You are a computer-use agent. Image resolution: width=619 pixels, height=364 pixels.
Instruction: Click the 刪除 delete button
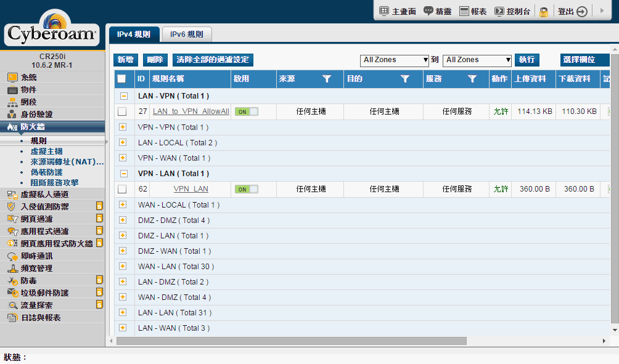(155, 60)
